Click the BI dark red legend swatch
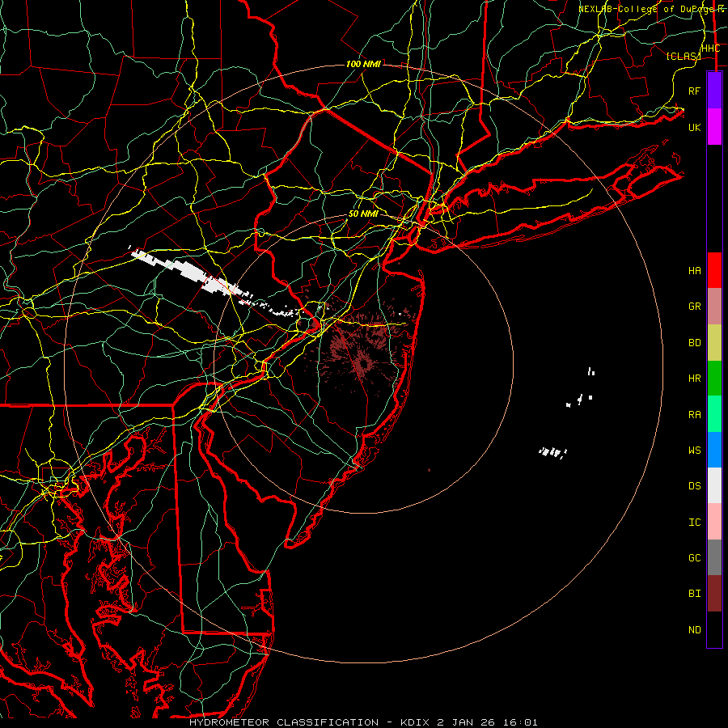Image resolution: width=728 pixels, height=728 pixels. tap(714, 594)
